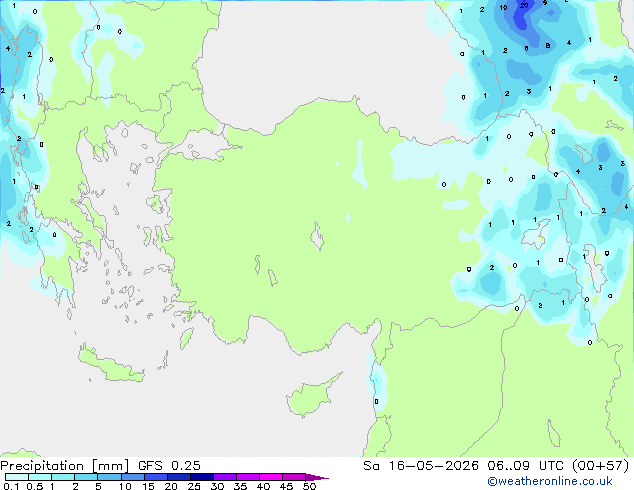
Task: Click the 20–25 mm legend color box
Action: coord(179,477)
